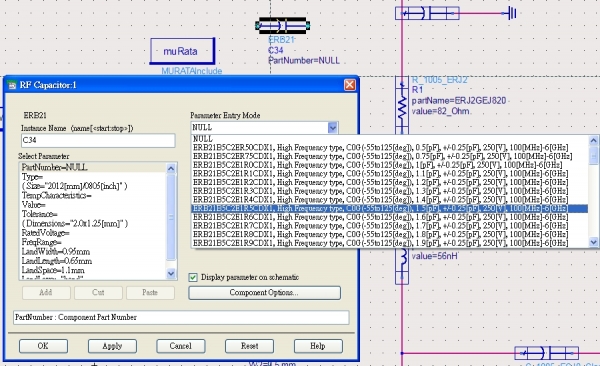Click the Apply button
Screen dimensions: 600x366
point(112,346)
